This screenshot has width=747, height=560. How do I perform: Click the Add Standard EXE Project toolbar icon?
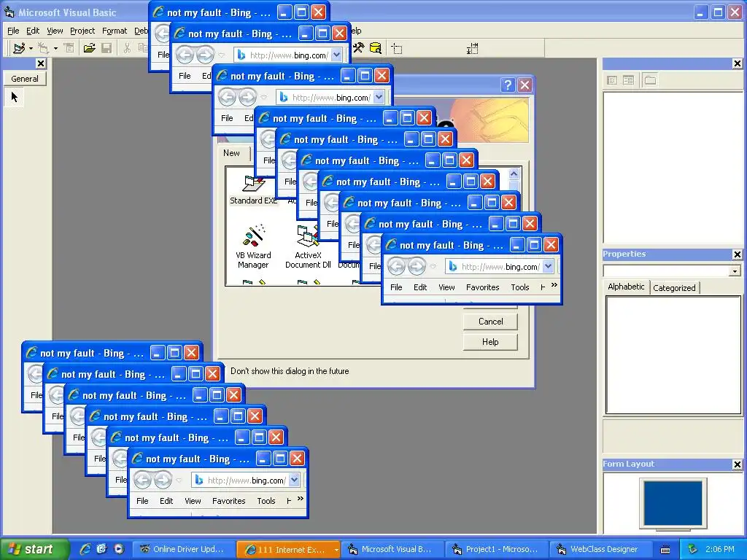(19, 48)
